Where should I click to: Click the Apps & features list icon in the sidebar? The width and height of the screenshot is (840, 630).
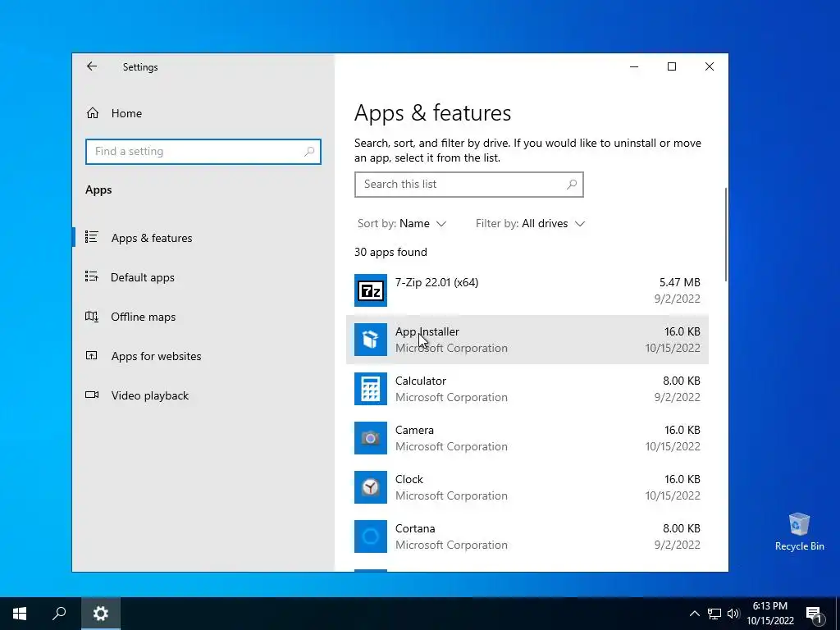click(92, 237)
